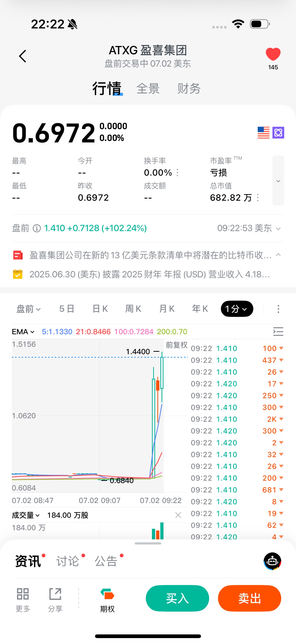Screen dimensions: 296x644
Task: Tap the 换手率 0.00% value
Action: click(x=158, y=173)
